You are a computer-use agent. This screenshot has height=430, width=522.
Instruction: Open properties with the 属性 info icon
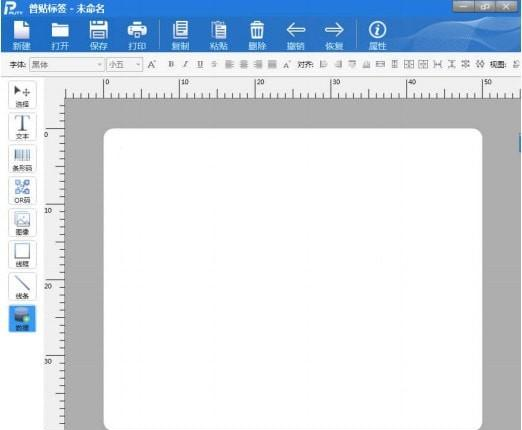[377, 35]
